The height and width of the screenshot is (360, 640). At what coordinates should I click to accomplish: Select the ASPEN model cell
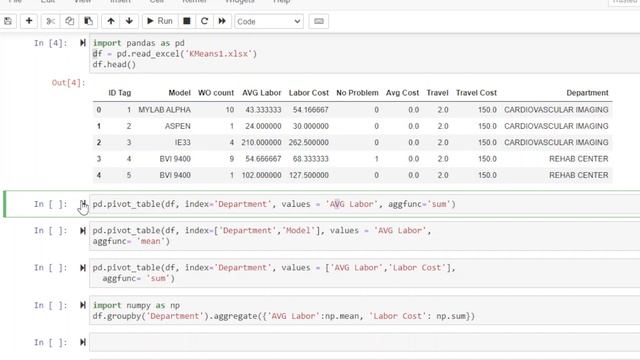coord(178,126)
